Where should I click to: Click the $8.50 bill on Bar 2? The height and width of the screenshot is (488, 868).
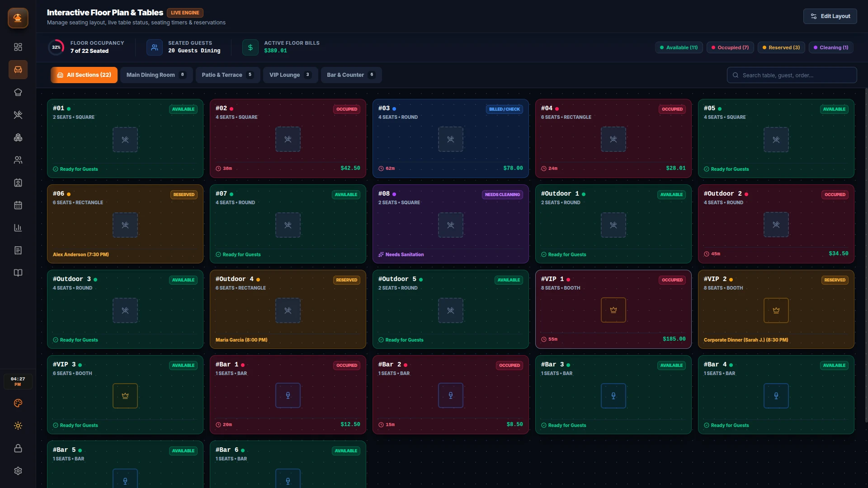(514, 424)
